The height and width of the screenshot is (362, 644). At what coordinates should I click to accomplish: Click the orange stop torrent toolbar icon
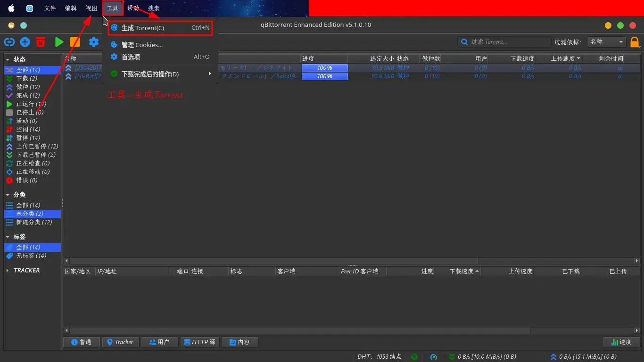point(75,42)
